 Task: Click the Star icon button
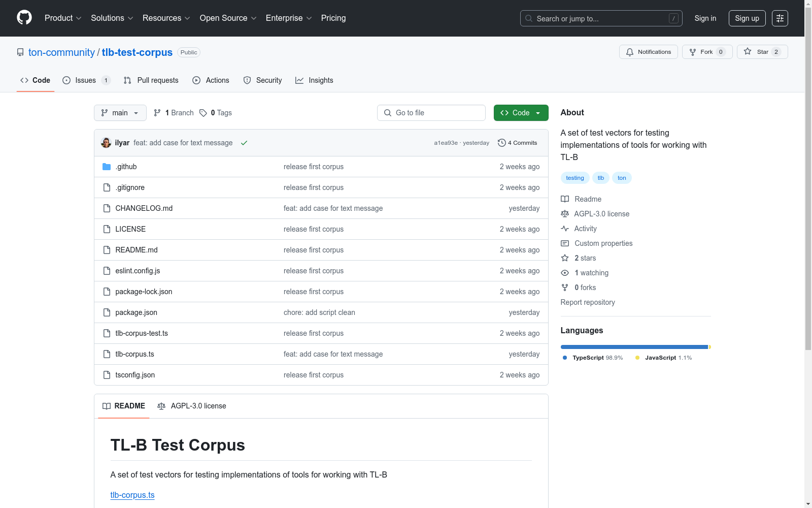tap(762, 52)
